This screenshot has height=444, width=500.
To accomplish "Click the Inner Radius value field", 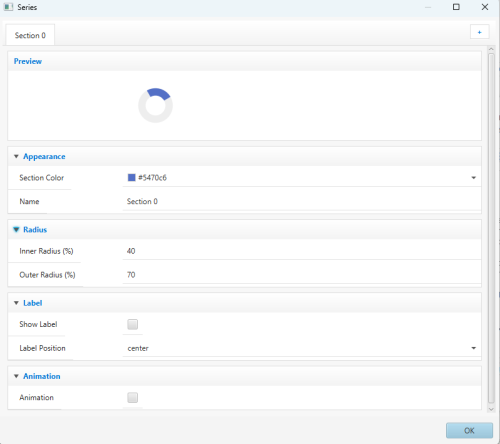I will click(301, 251).
